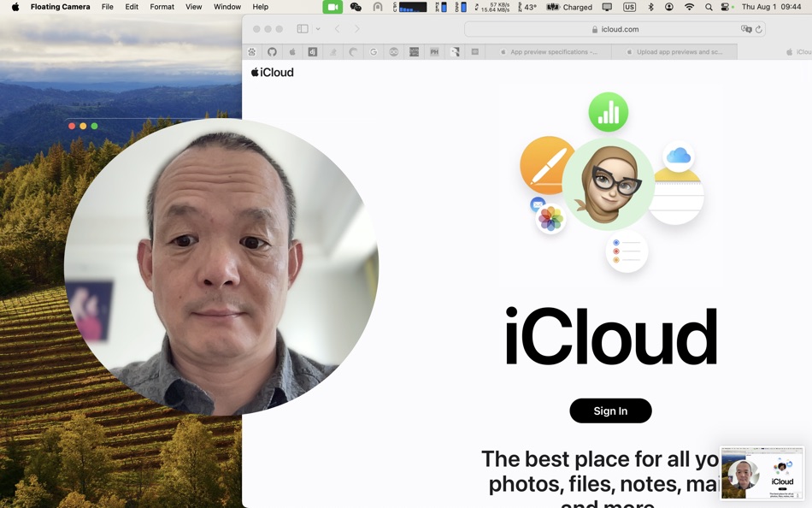The width and height of the screenshot is (812, 508).
Task: Click the Product Hunt favorites bar icon
Action: point(434,51)
